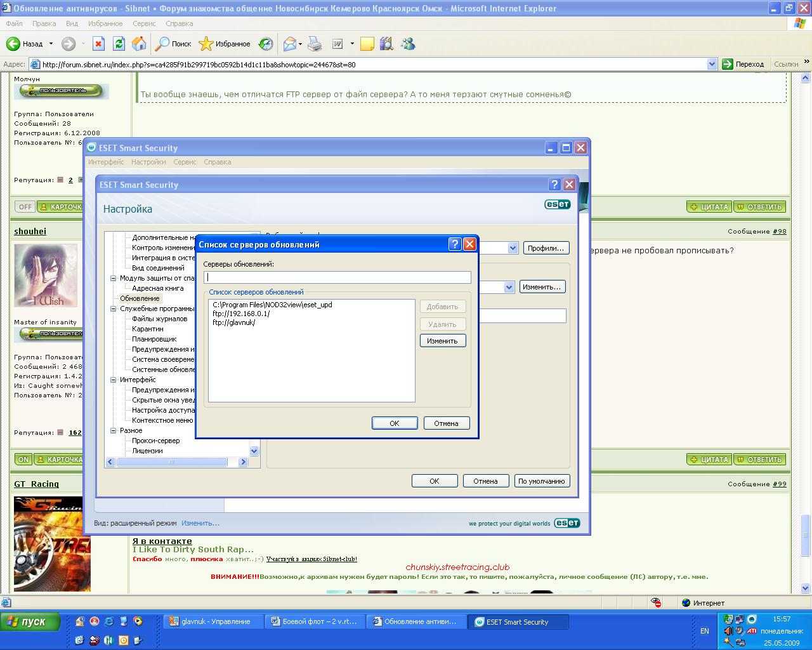Click the Internet Explorer icon in the Quick Launch bar
Viewport: 812px width, 650px height.
tap(109, 621)
